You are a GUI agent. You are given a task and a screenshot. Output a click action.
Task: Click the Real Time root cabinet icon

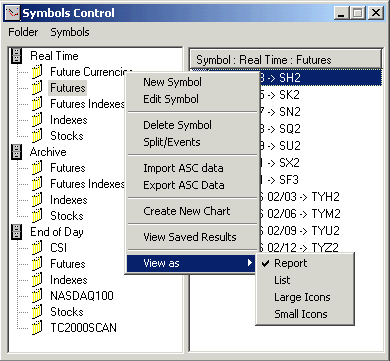pyautogui.click(x=16, y=56)
